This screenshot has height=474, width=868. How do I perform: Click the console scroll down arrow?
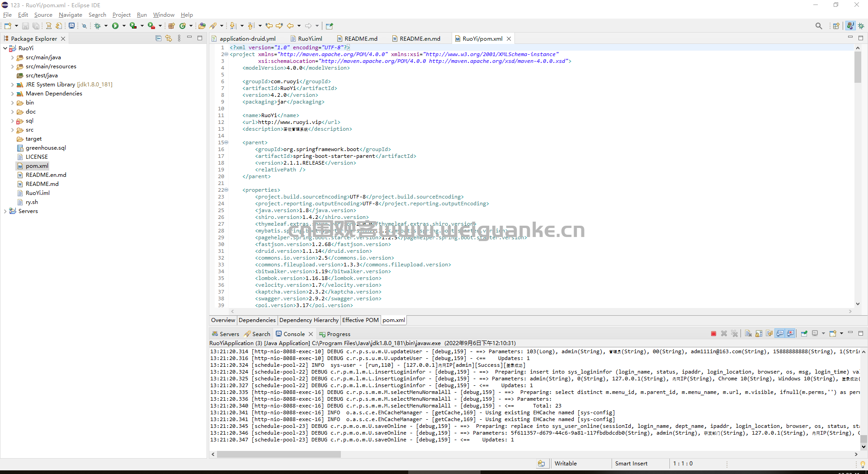tap(863, 447)
